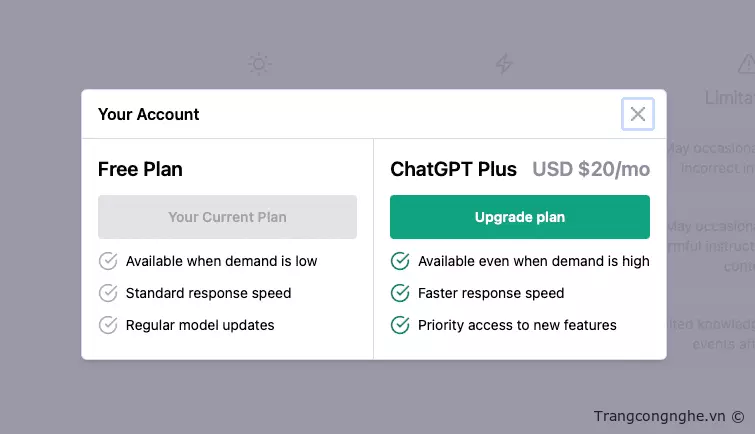
Task: Click the lightning bolt icon in the background
Action: 505,65
